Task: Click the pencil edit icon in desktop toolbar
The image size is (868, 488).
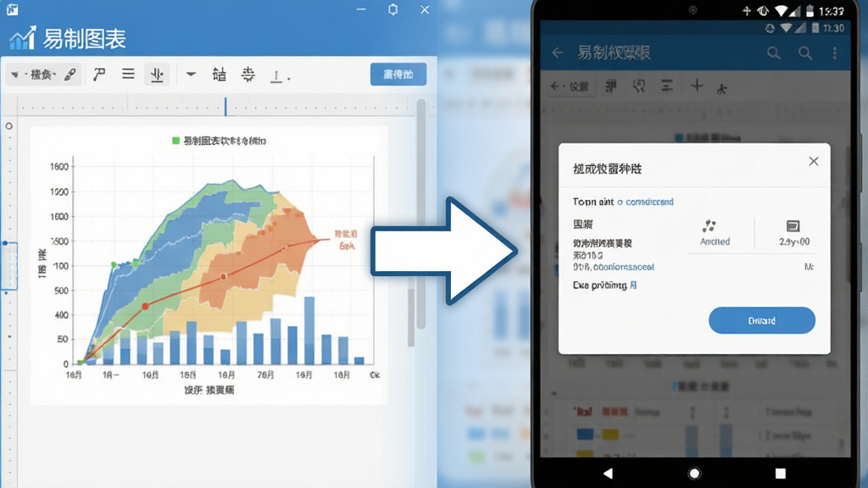Action: pos(70,75)
